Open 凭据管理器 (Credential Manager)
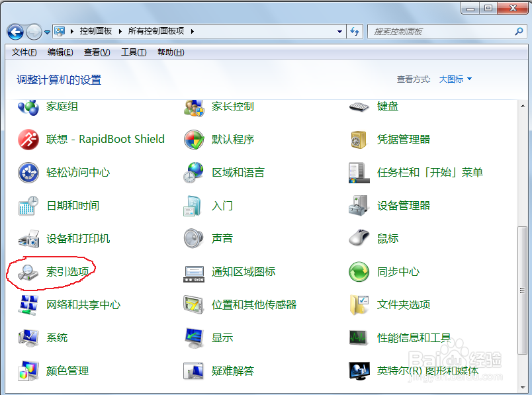 [406, 139]
